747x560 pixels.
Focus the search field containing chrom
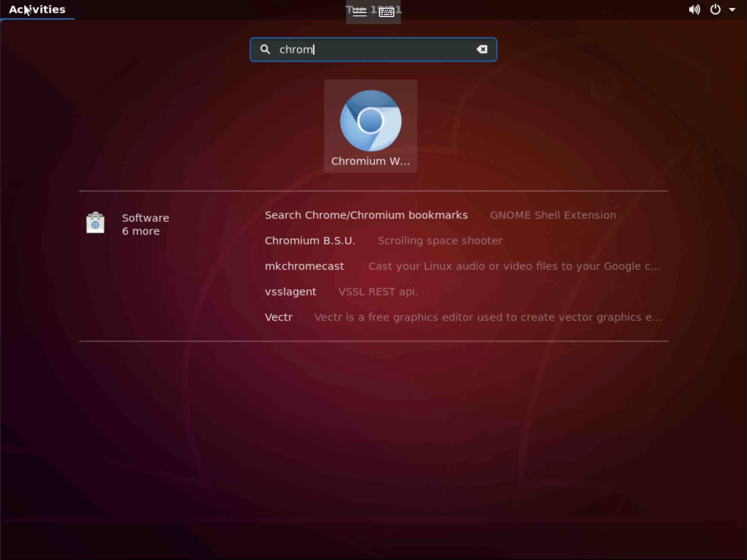(x=373, y=49)
